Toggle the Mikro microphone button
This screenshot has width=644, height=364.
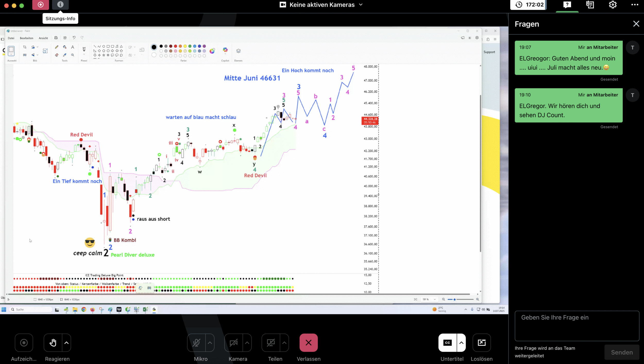(x=196, y=343)
